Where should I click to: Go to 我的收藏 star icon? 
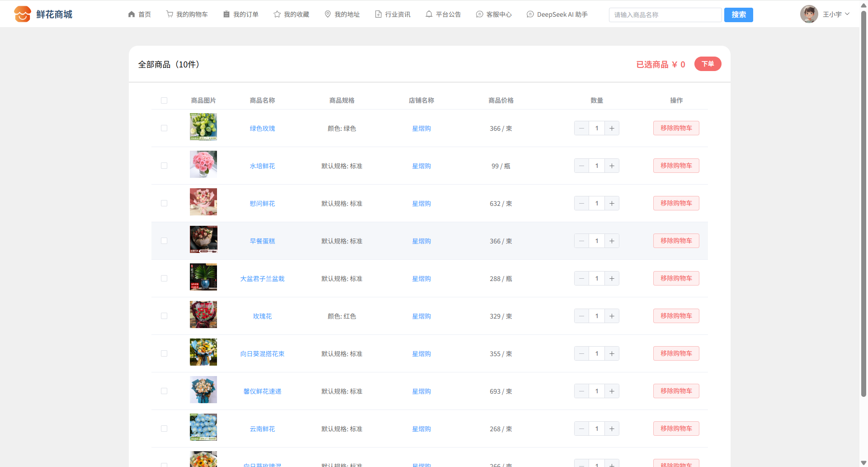[277, 14]
